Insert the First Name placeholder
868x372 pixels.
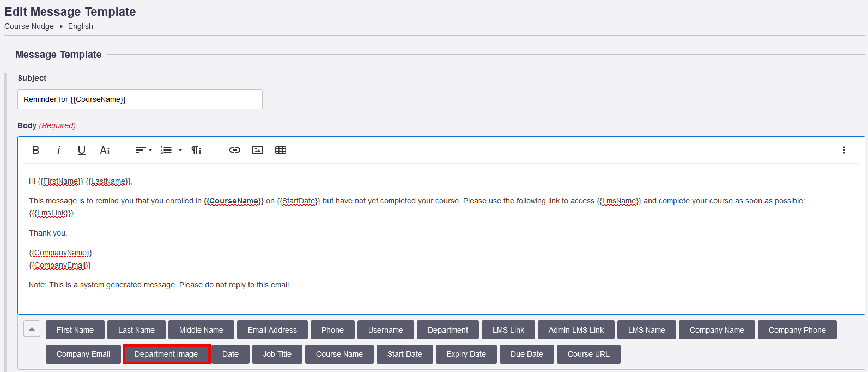[75, 330]
